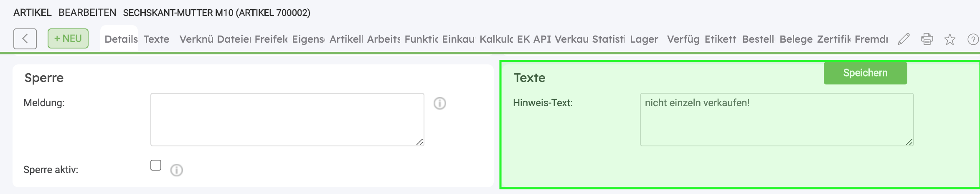Open the Lager tab

point(644,39)
